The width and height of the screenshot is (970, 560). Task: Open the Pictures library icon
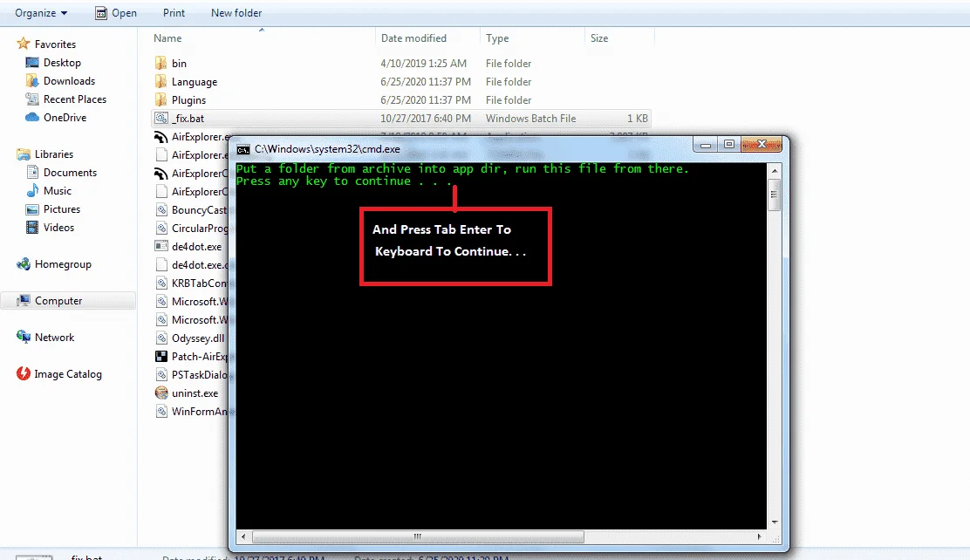32,209
